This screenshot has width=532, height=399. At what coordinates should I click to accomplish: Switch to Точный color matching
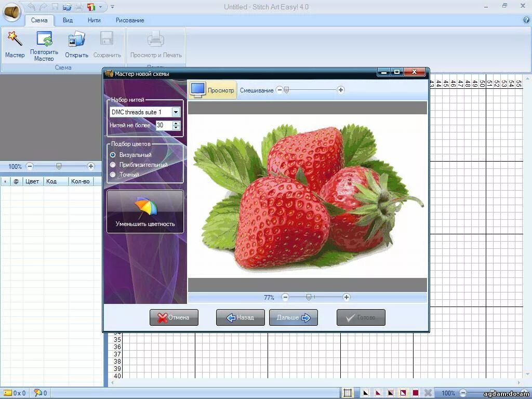(x=113, y=175)
